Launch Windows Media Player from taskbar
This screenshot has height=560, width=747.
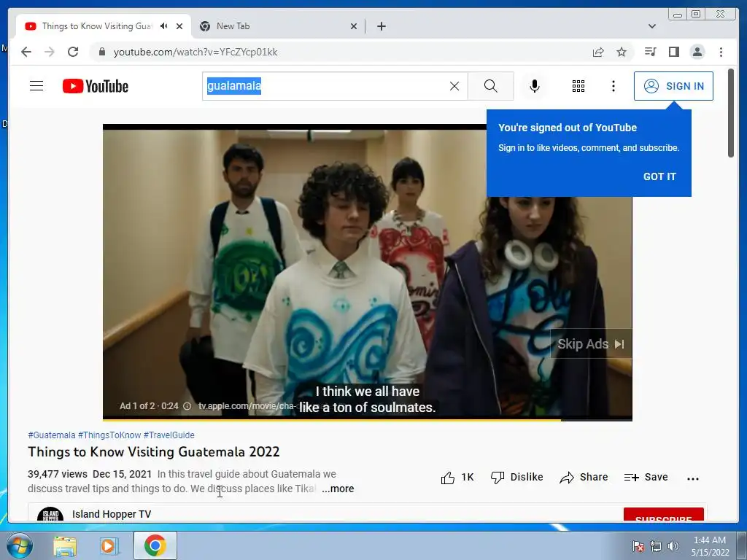tap(109, 546)
